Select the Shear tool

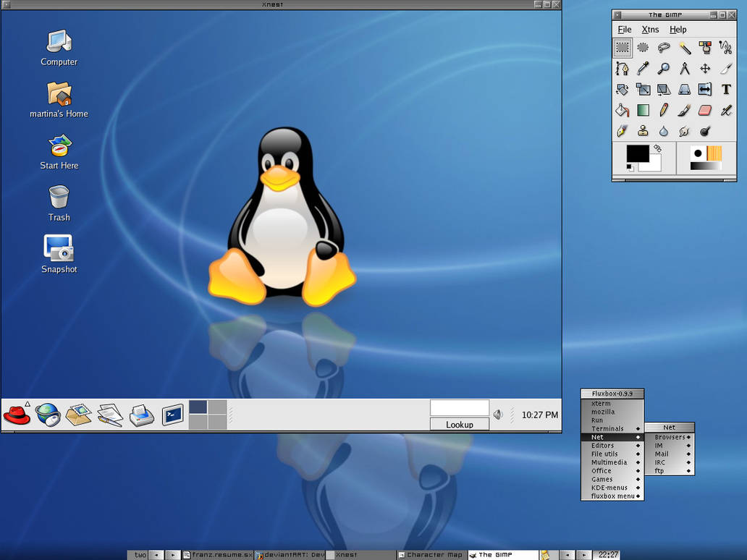point(664,90)
